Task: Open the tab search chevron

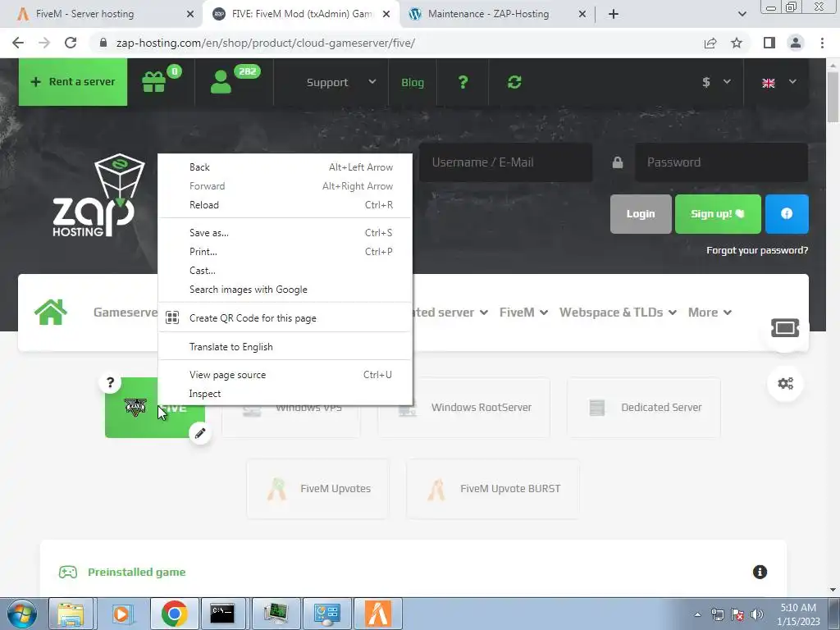Action: point(742,14)
